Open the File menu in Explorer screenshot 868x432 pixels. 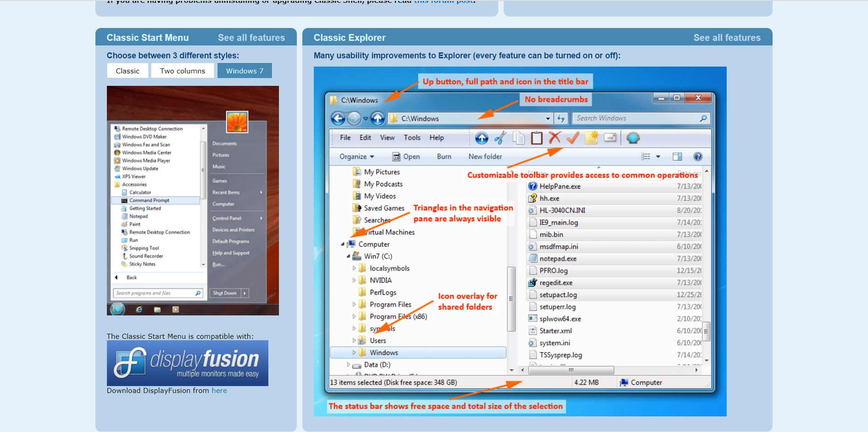click(345, 137)
